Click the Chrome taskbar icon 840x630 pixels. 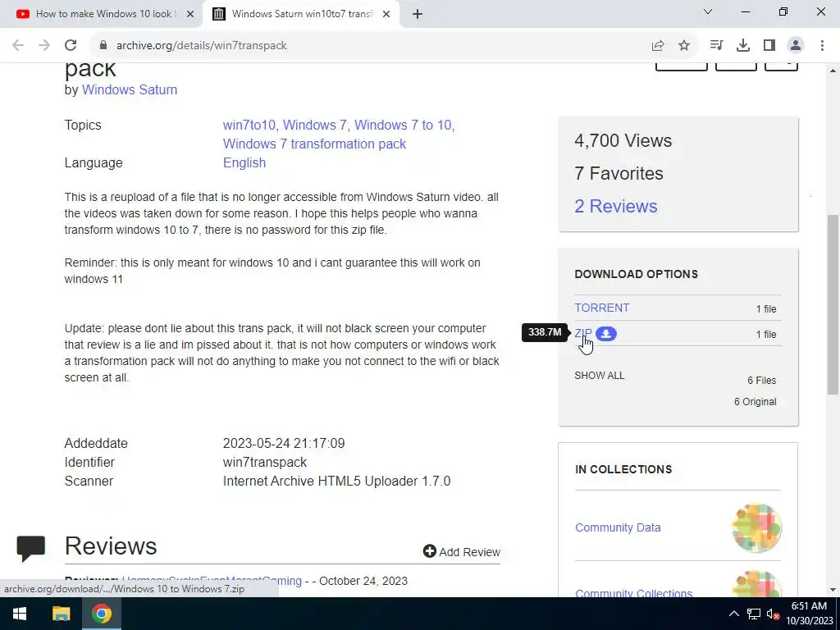(101, 614)
